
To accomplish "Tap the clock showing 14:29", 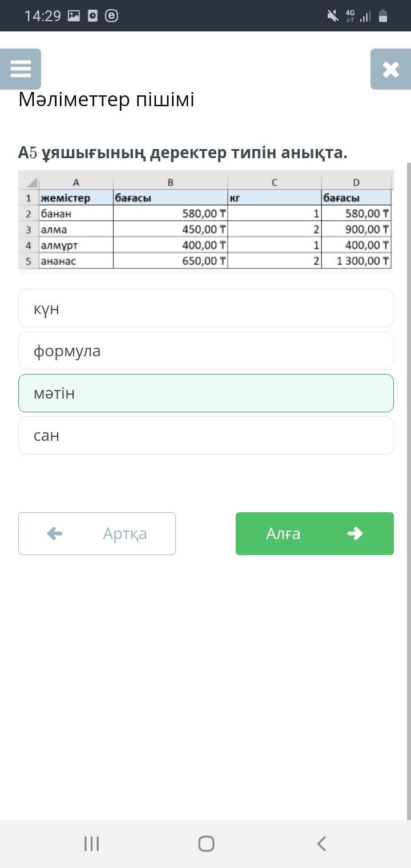I will coord(42,16).
